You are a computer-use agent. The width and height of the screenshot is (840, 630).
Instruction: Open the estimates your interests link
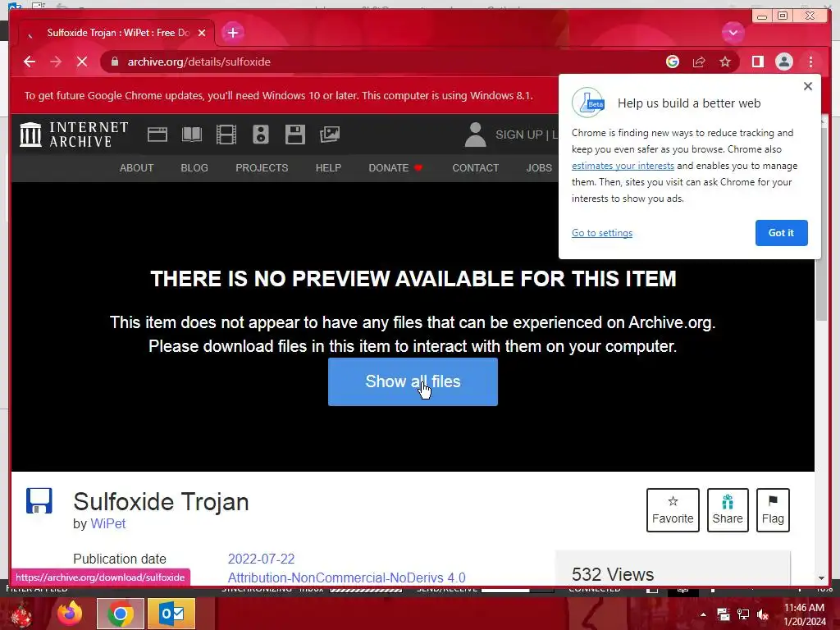tap(623, 166)
